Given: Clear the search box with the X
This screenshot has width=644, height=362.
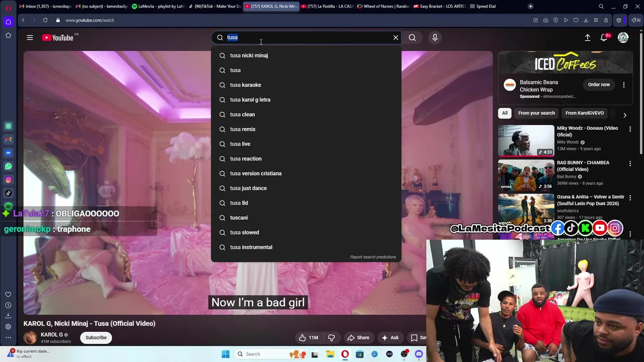Looking at the screenshot, I should click(395, 37).
